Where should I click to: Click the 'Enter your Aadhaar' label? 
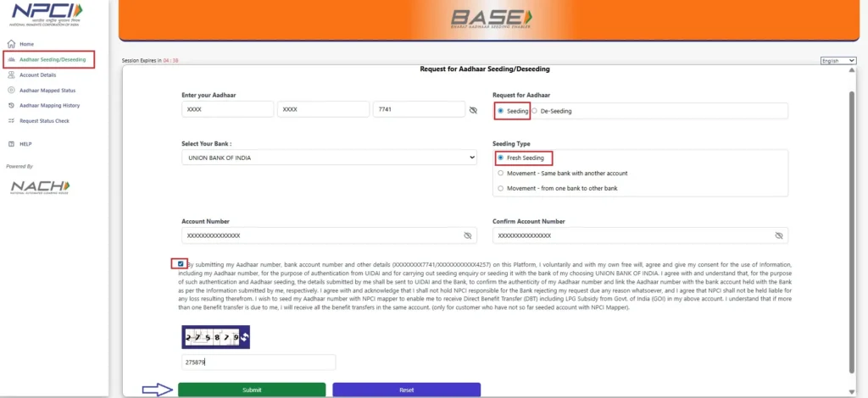coord(209,96)
